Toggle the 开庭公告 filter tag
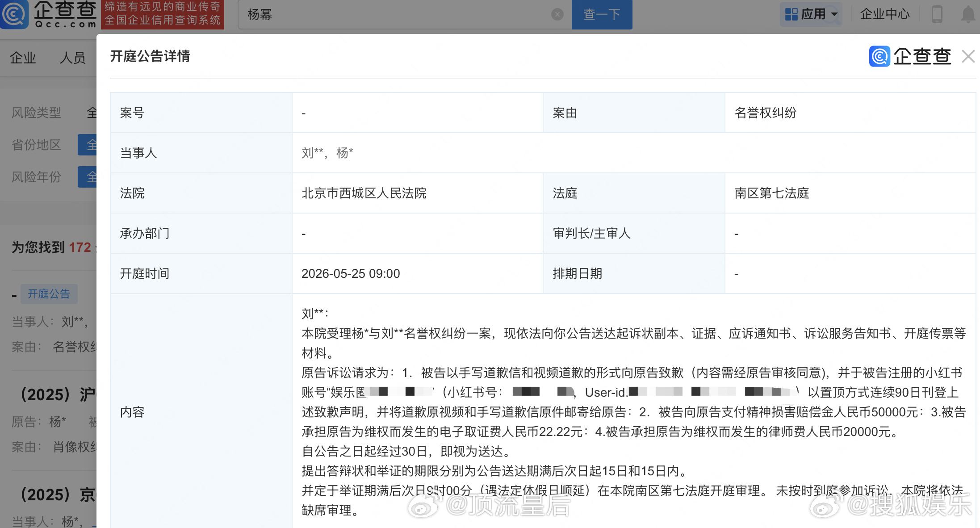 [49, 294]
